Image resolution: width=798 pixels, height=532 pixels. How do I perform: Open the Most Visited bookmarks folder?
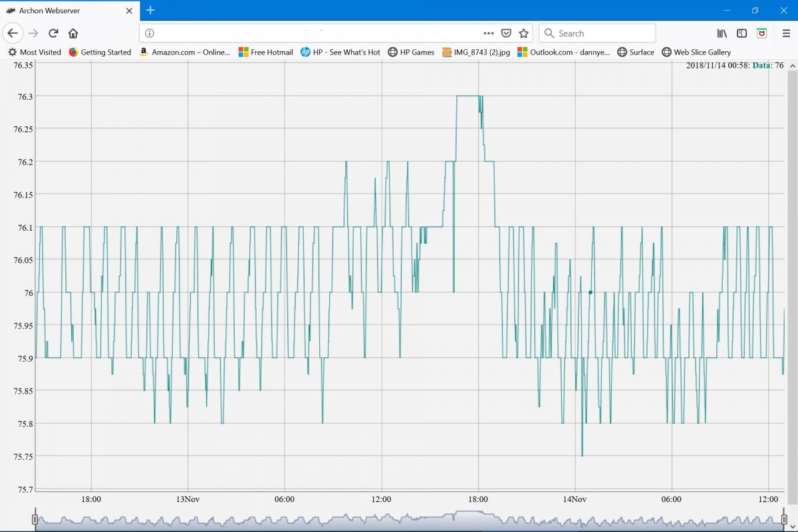click(34, 52)
